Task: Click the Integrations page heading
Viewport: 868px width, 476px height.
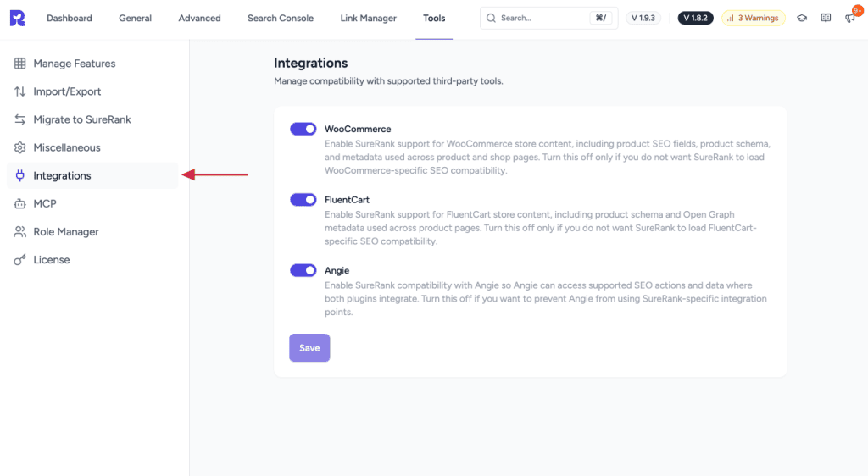Action: pos(310,63)
